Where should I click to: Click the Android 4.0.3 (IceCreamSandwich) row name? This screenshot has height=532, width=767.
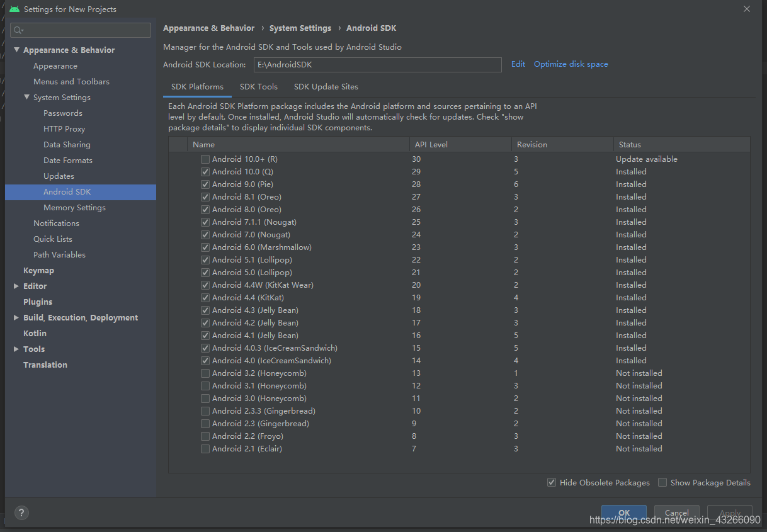pyautogui.click(x=275, y=348)
